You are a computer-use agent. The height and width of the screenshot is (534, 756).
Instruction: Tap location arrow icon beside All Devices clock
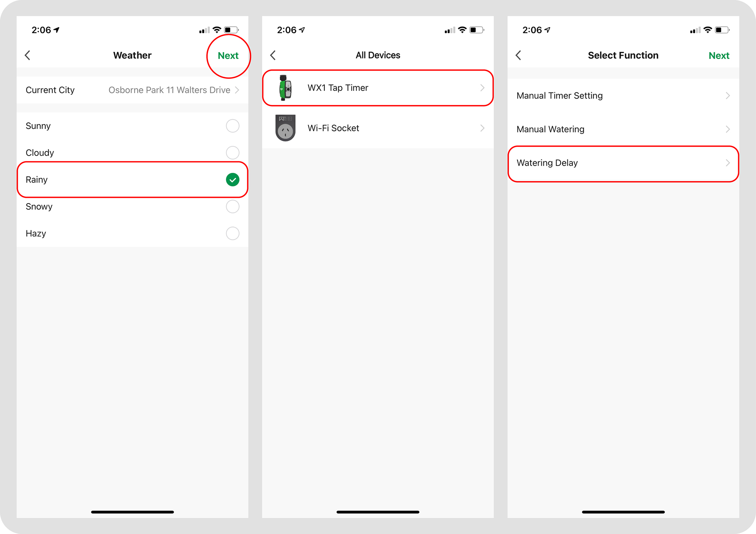(302, 29)
